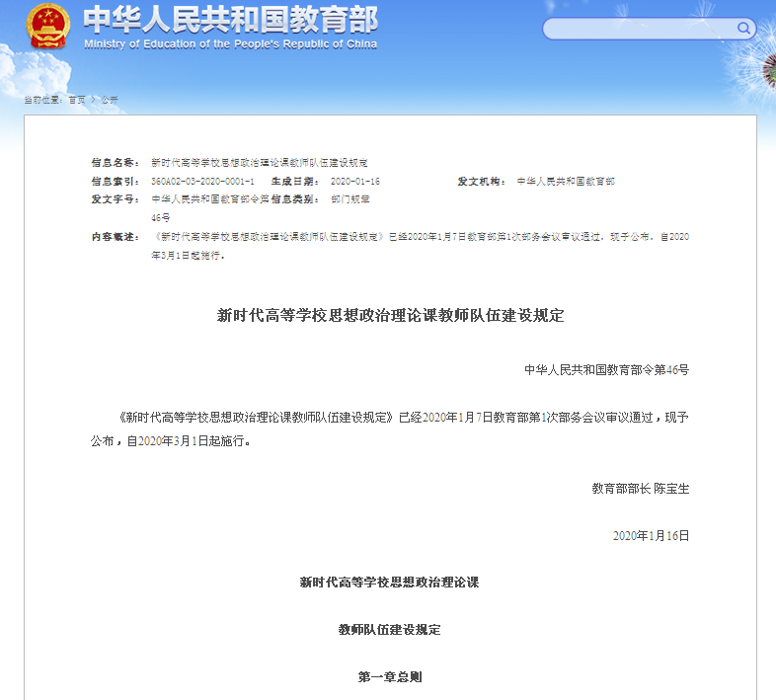This screenshot has height=700, width=776.
Task: Go to 首页 in the breadcrumb
Action: point(77,100)
